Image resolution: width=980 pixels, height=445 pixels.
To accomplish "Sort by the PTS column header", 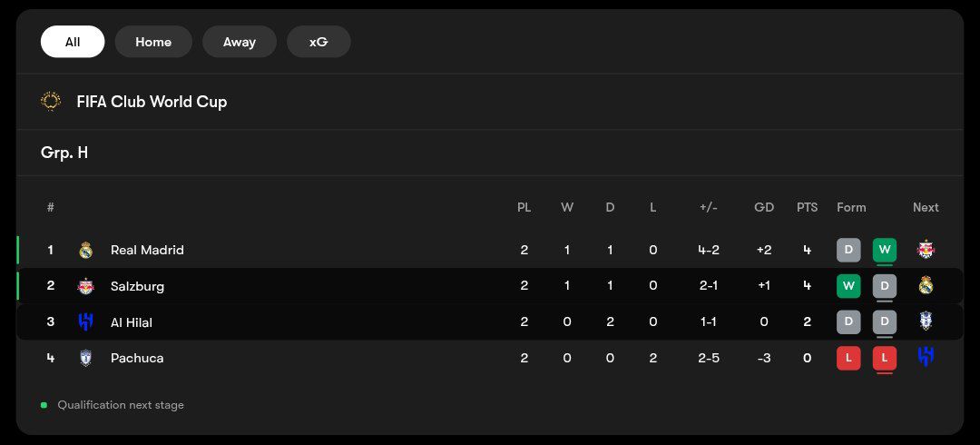I will (x=807, y=207).
